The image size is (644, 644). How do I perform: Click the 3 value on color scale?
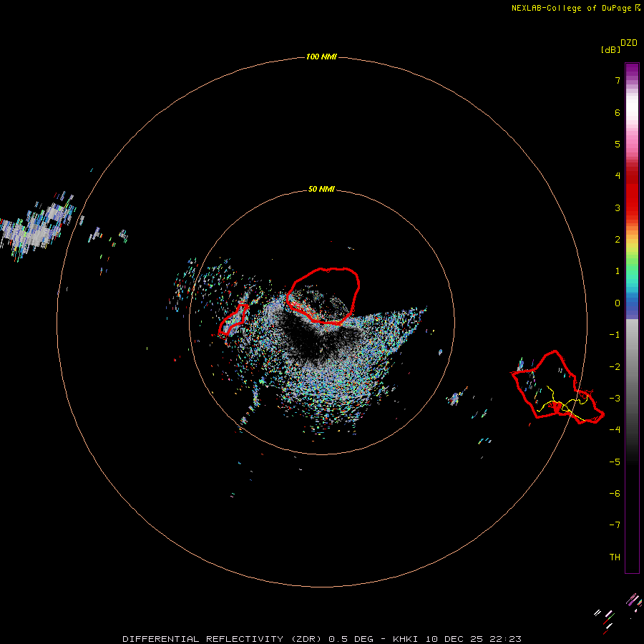618,208
